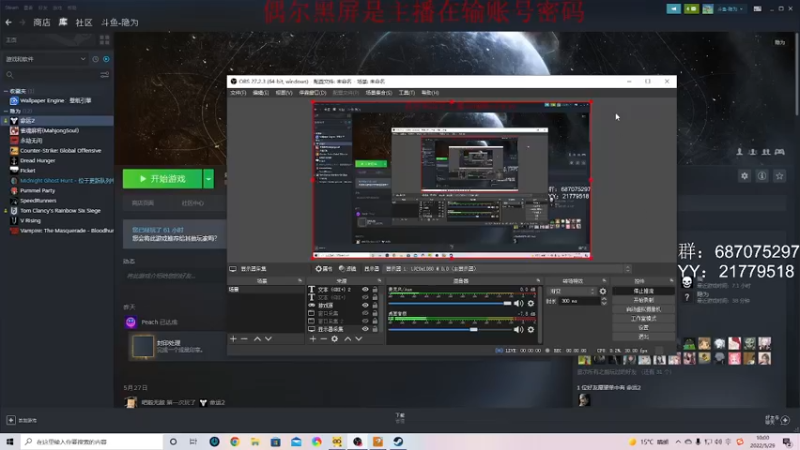The image size is (800, 450).
Task: Adjust the mic track volume slider in OBS
Action: tap(449, 303)
